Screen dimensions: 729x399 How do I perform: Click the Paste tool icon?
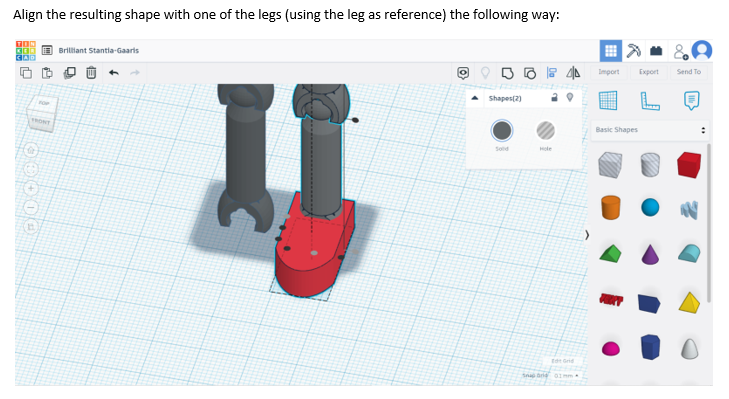[x=47, y=73]
